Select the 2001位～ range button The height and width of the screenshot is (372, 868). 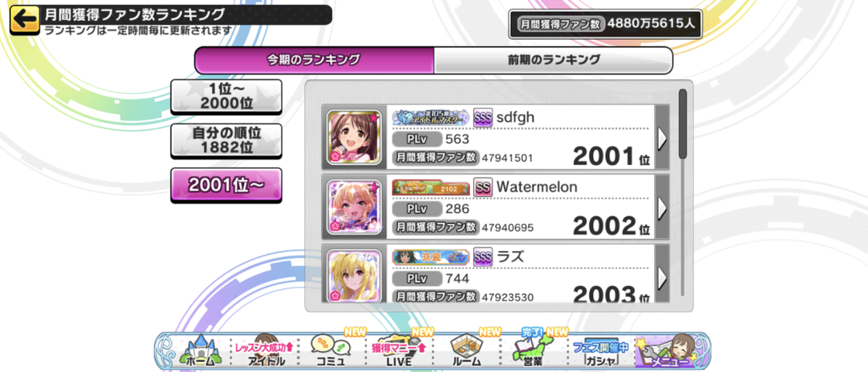(226, 186)
